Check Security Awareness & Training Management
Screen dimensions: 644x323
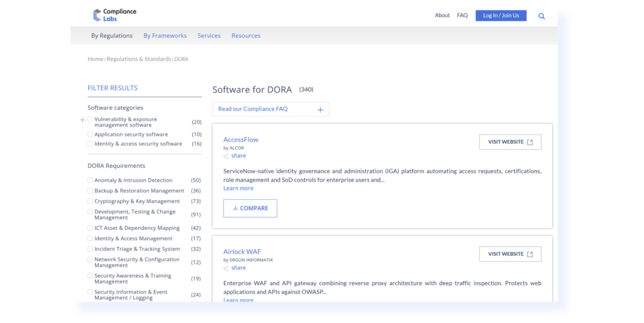(90, 276)
